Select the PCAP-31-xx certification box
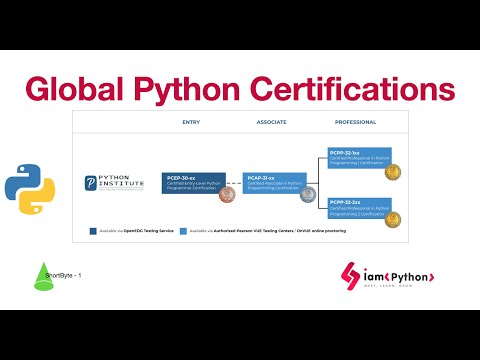 pyautogui.click(x=275, y=183)
